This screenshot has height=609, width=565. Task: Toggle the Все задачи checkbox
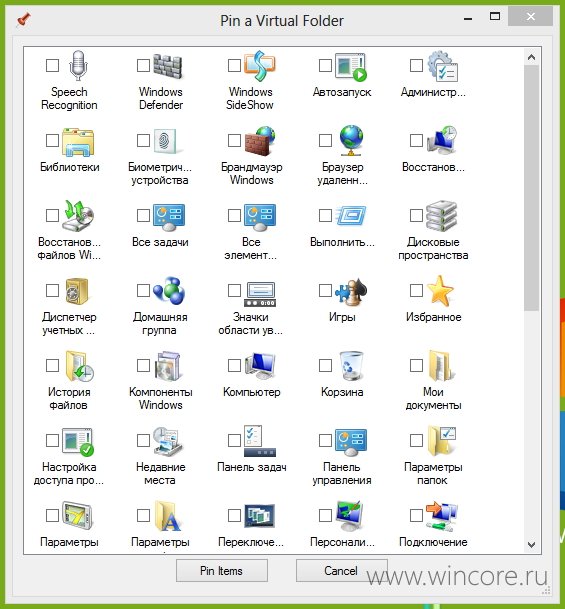(143, 215)
